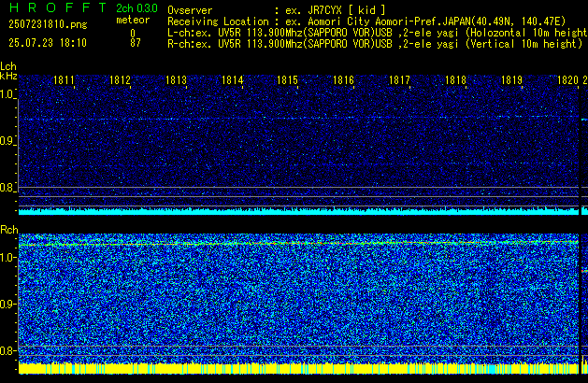Click the yellow Rch signal level bar
588x383 pixels.
pyautogui.click(x=298, y=368)
